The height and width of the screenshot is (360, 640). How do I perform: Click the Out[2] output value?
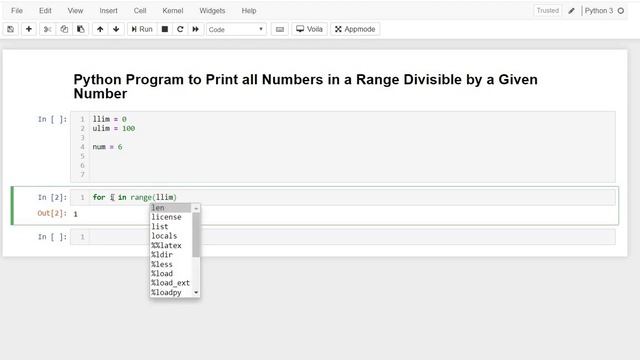coord(76,214)
